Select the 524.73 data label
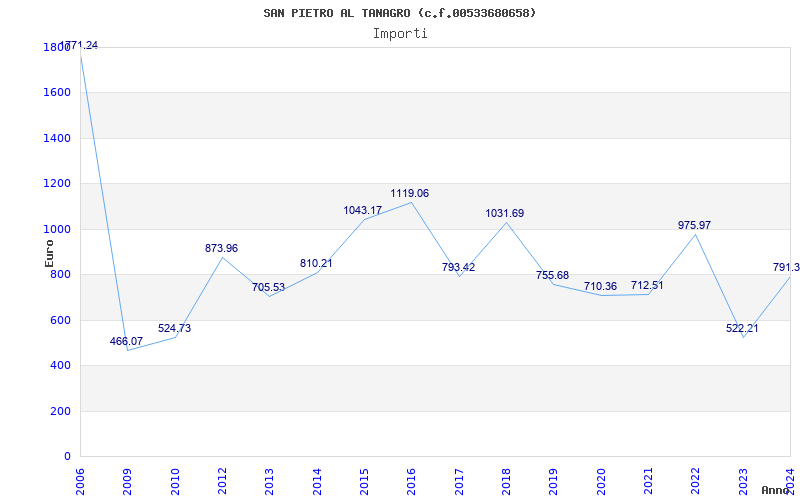This screenshot has height=500, width=800. coord(174,328)
